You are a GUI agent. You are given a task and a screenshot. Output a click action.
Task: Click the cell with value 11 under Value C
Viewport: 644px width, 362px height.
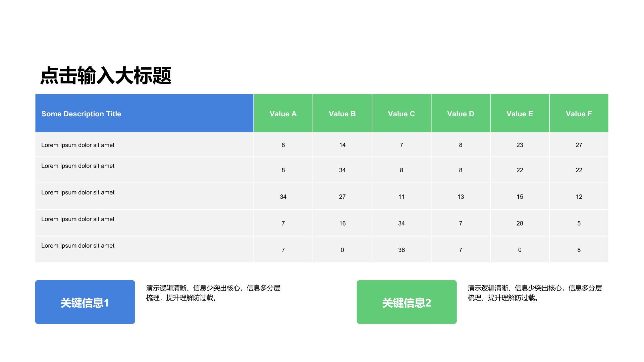tap(401, 197)
